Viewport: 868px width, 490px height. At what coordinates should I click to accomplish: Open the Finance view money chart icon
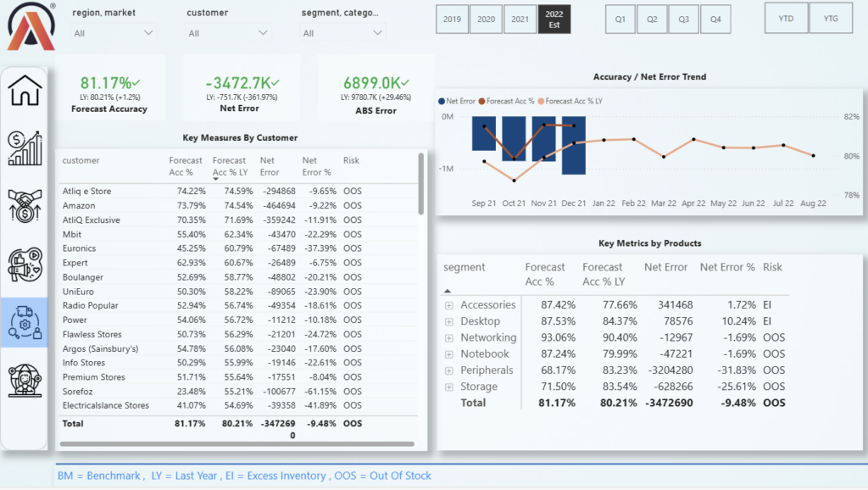25,148
